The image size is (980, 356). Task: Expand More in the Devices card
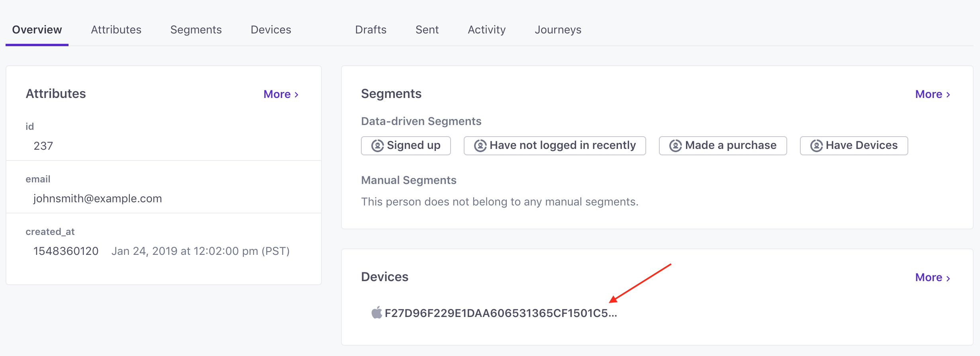pos(933,278)
